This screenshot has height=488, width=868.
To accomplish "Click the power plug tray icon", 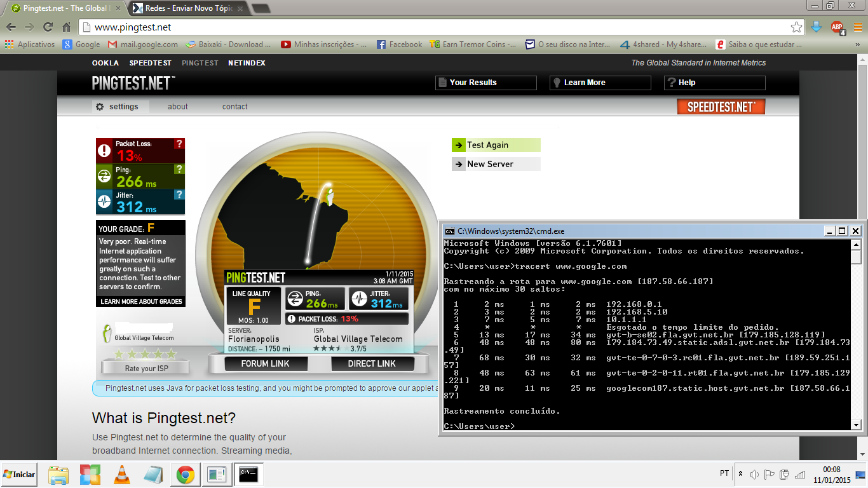I will coord(785,474).
